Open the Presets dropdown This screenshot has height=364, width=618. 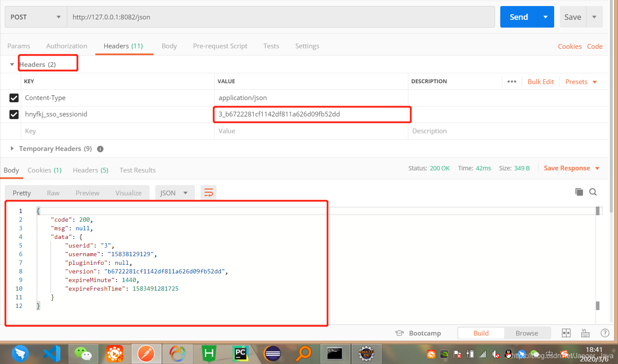point(581,82)
